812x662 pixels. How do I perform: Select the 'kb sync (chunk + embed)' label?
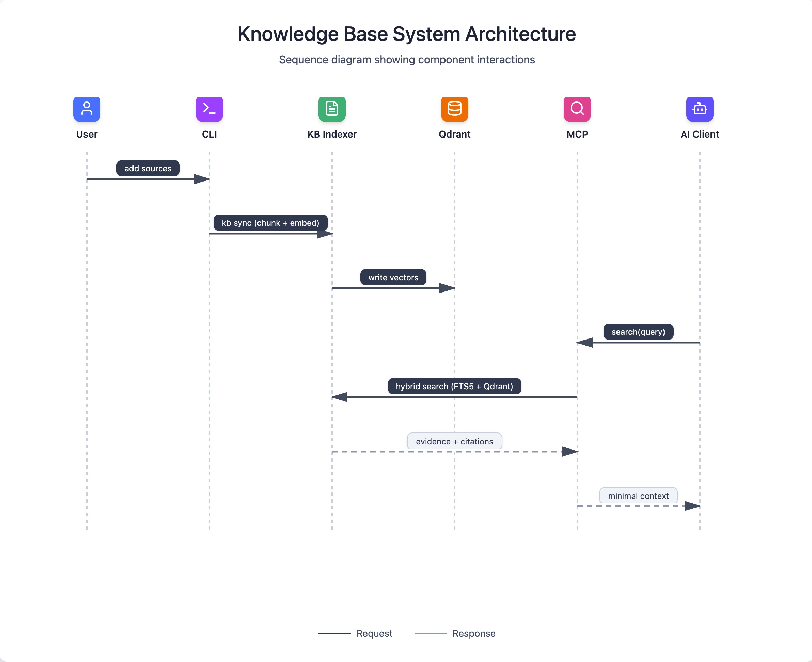coord(270,223)
